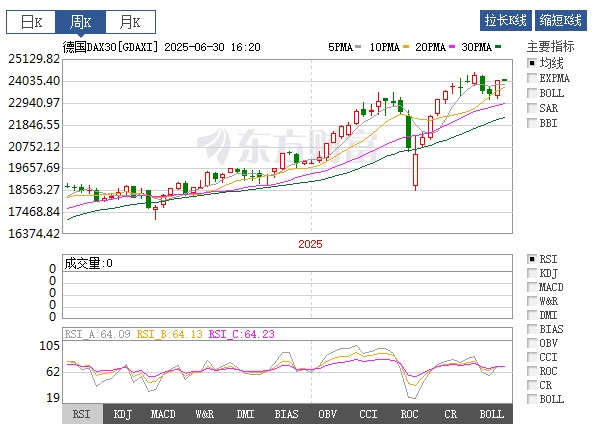This screenshot has width=596, height=433.
Task: Click the 10PMA orange legend swatch
Action: pos(406,47)
